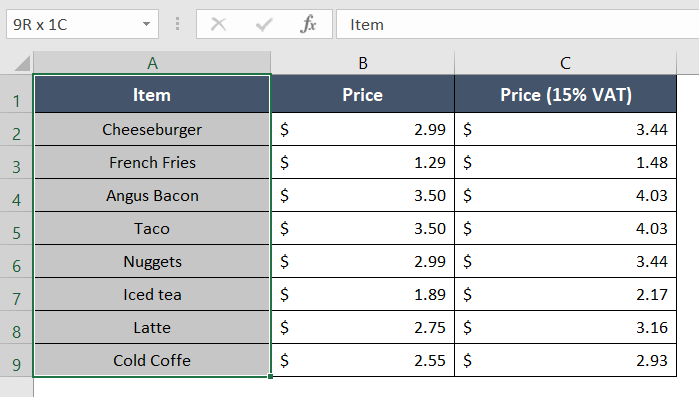Select row 5 header
Screen dimensions: 699x397
tap(16, 228)
